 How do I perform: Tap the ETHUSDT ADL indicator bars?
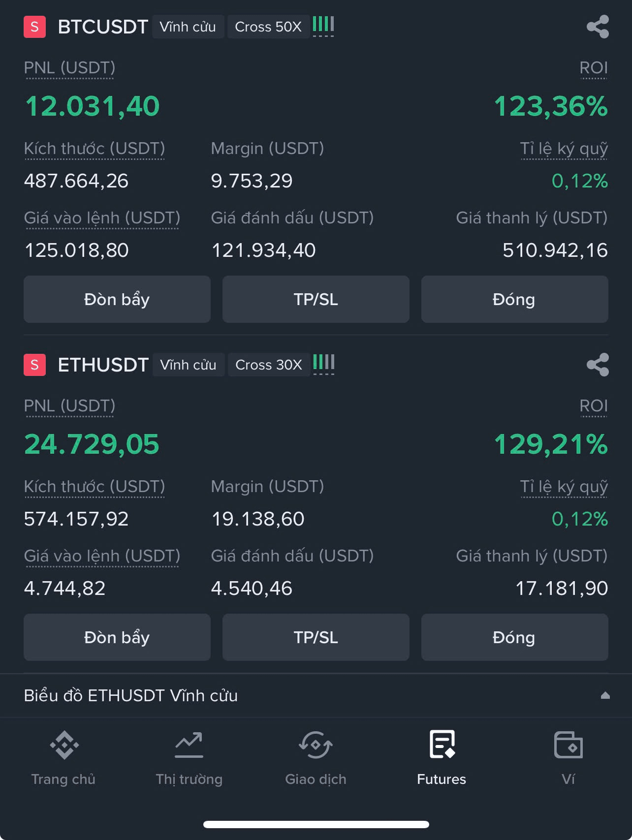(323, 364)
